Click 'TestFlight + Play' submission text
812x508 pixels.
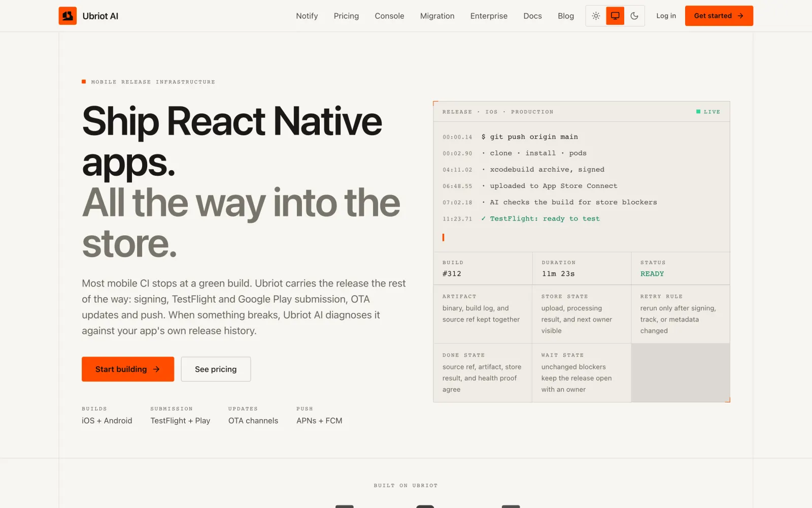pyautogui.click(x=180, y=421)
